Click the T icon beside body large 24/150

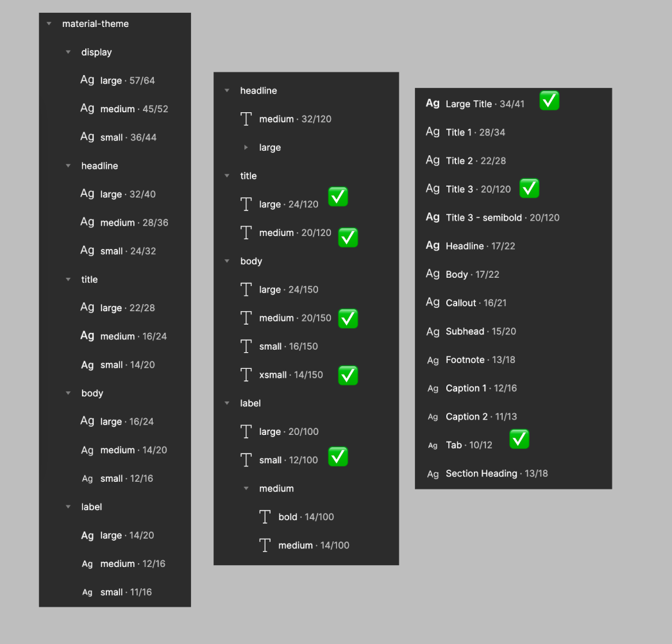tap(246, 289)
